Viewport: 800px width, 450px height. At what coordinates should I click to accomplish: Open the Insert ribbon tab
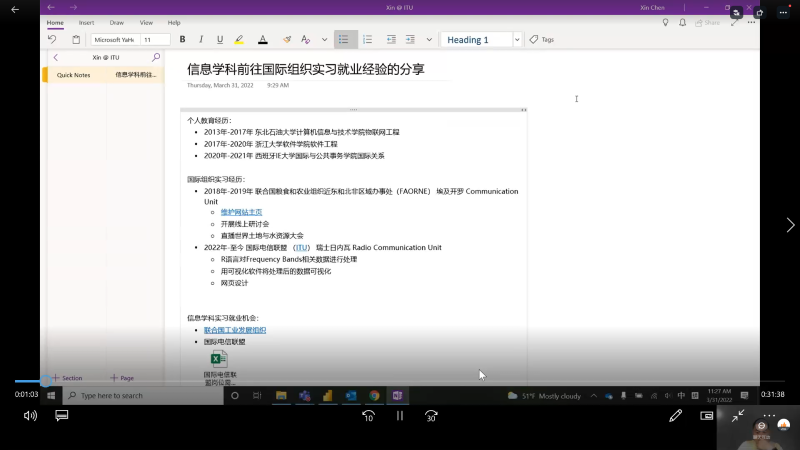click(86, 22)
